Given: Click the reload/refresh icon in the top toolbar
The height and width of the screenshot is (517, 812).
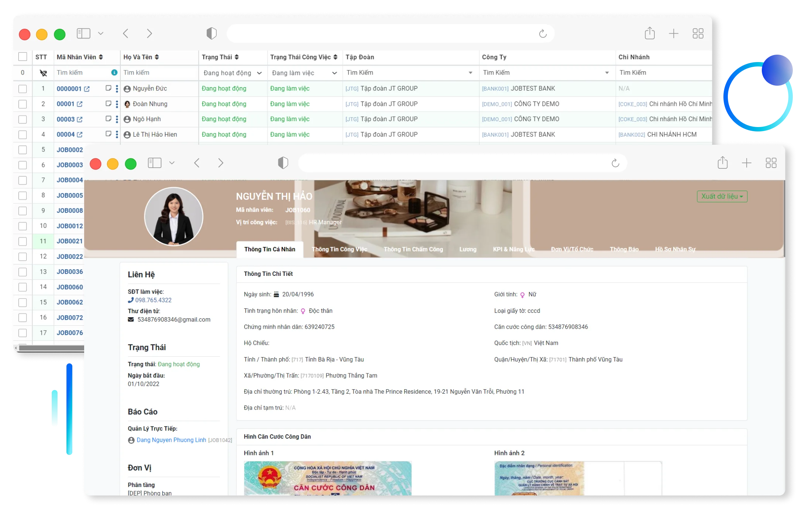Looking at the screenshot, I should pyautogui.click(x=543, y=33).
